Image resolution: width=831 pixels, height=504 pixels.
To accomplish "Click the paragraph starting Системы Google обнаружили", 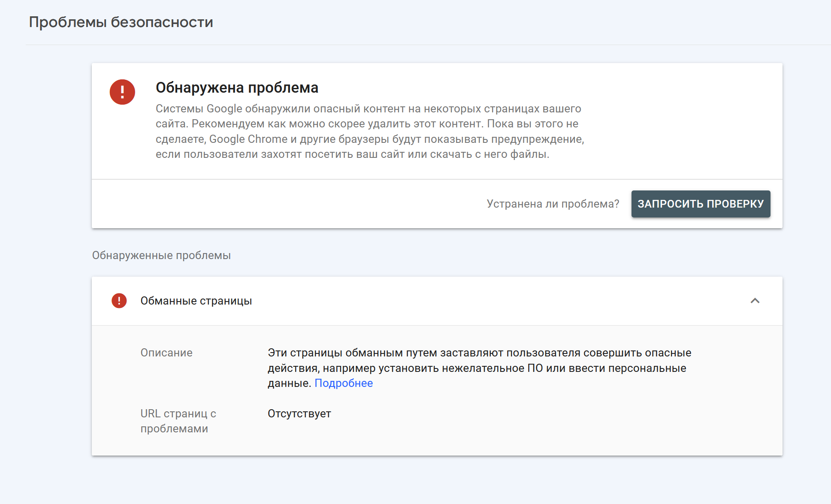I will (370, 131).
